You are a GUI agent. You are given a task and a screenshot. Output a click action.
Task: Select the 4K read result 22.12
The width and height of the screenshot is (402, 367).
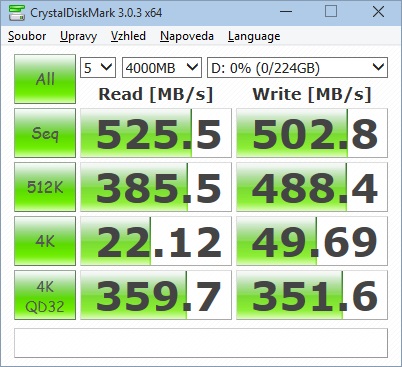click(156, 241)
